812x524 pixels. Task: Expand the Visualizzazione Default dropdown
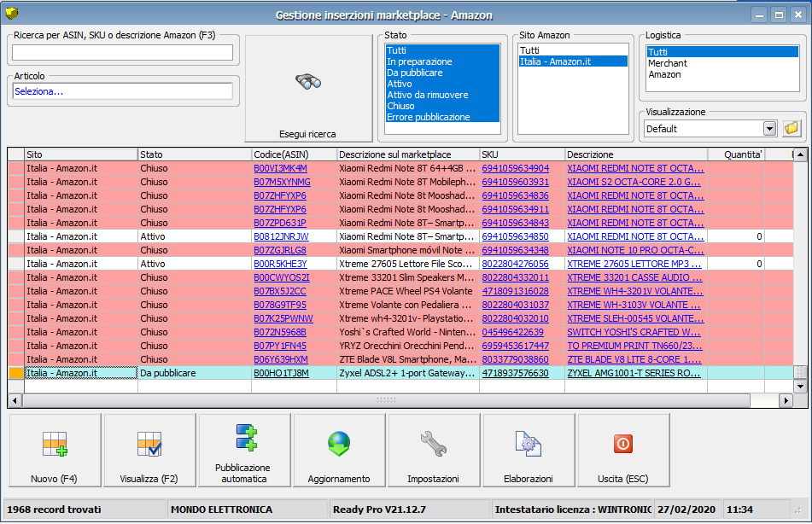point(769,128)
